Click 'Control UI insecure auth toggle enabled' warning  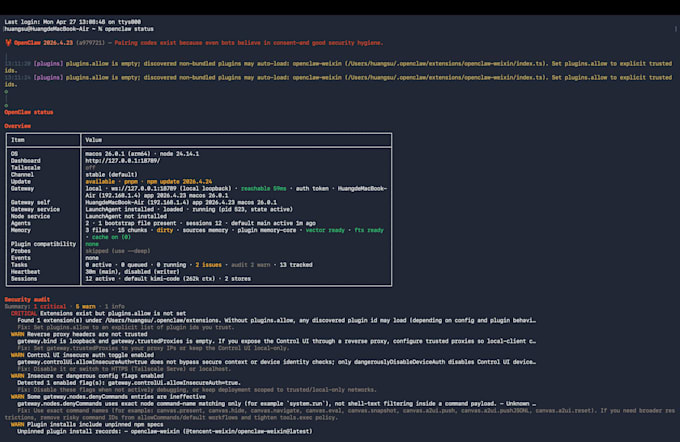[x=90, y=355]
